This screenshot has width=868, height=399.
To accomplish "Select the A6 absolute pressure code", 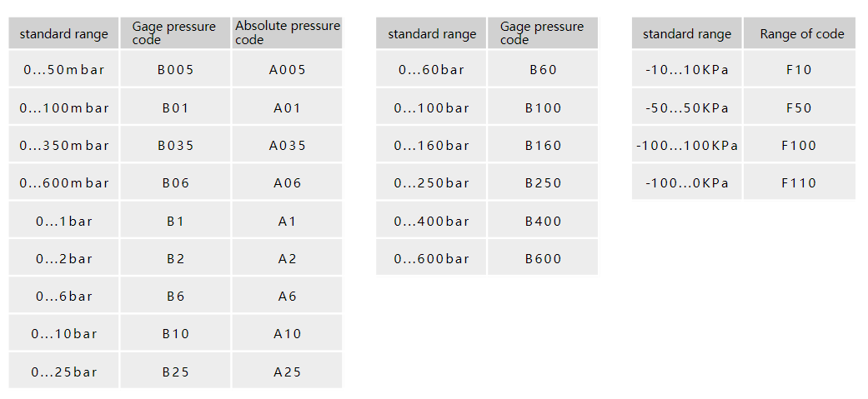I will pyautogui.click(x=287, y=297).
